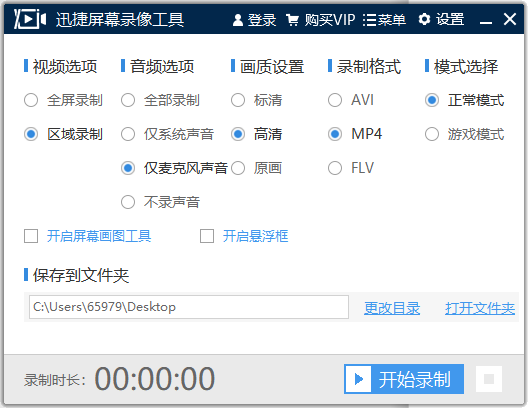528x408 pixels.
Task: Click the save folder path field
Action: [189, 307]
